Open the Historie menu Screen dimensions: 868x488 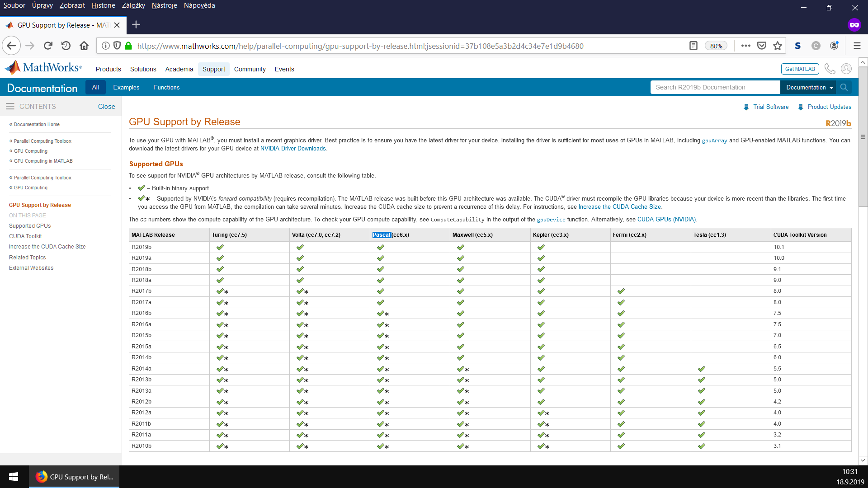point(103,5)
